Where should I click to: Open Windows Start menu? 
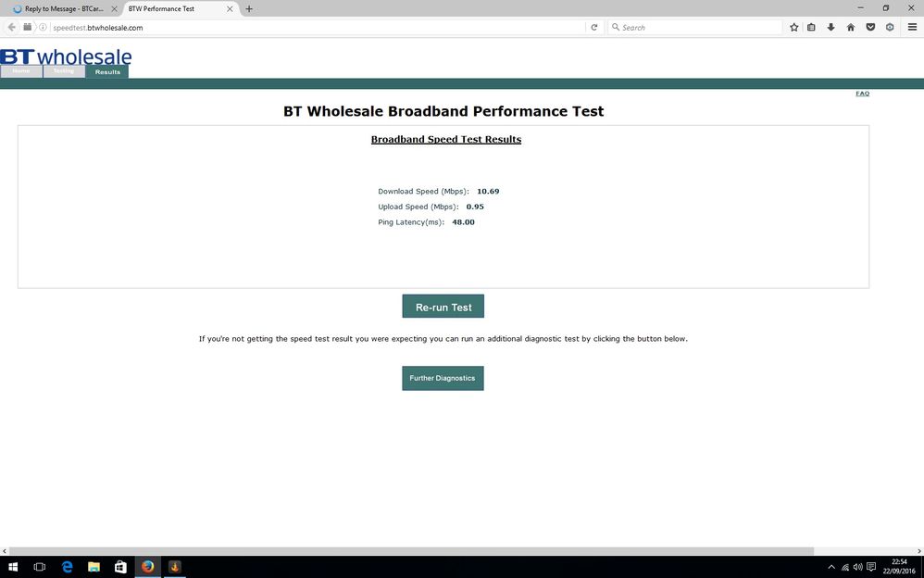tap(12, 567)
